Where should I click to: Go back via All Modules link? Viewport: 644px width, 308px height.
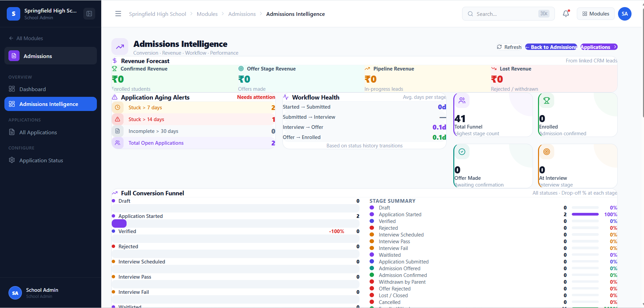tap(26, 38)
